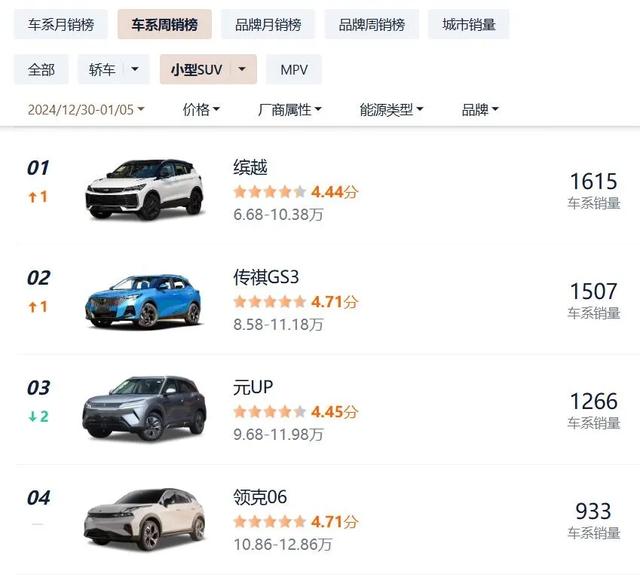Expand 厂商属性 filter

[289, 109]
